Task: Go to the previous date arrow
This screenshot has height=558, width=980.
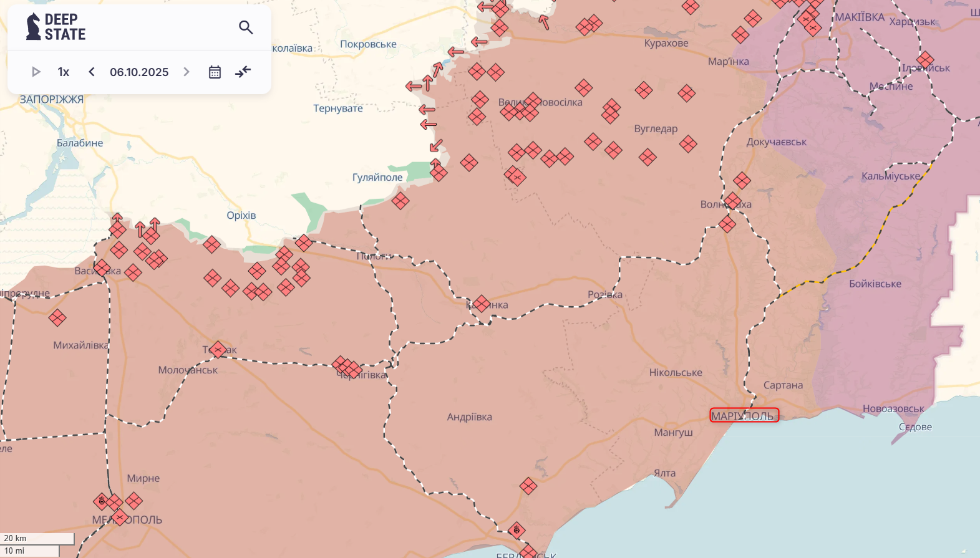Action: click(92, 72)
